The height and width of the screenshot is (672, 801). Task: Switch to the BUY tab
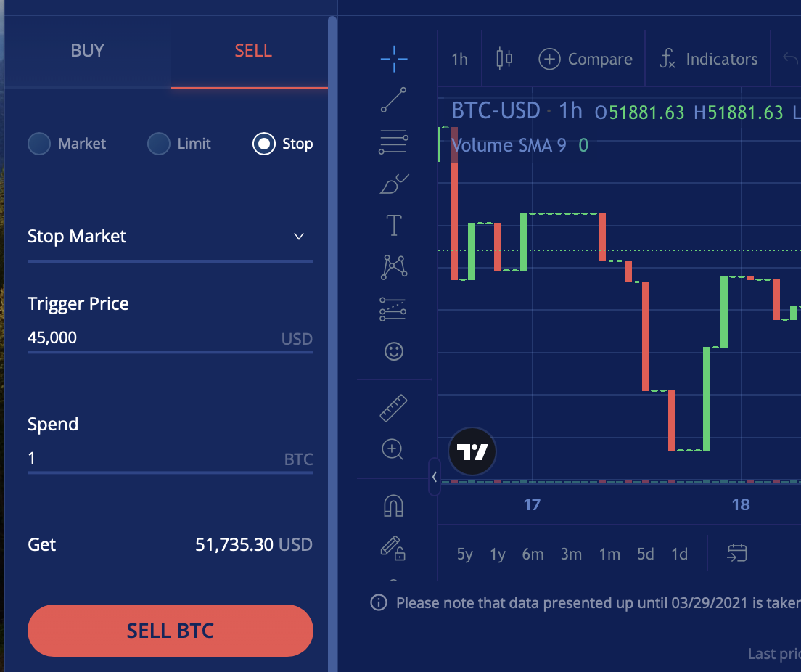point(88,51)
